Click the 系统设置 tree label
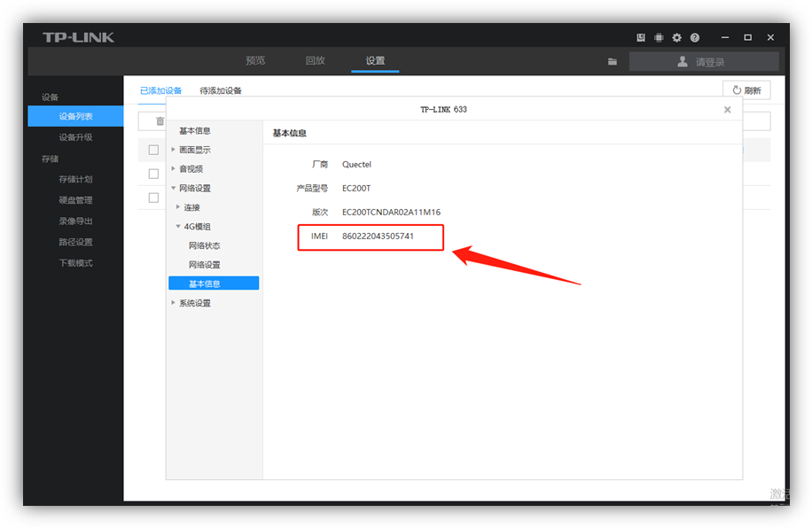This screenshot has width=812, height=528. click(x=195, y=303)
